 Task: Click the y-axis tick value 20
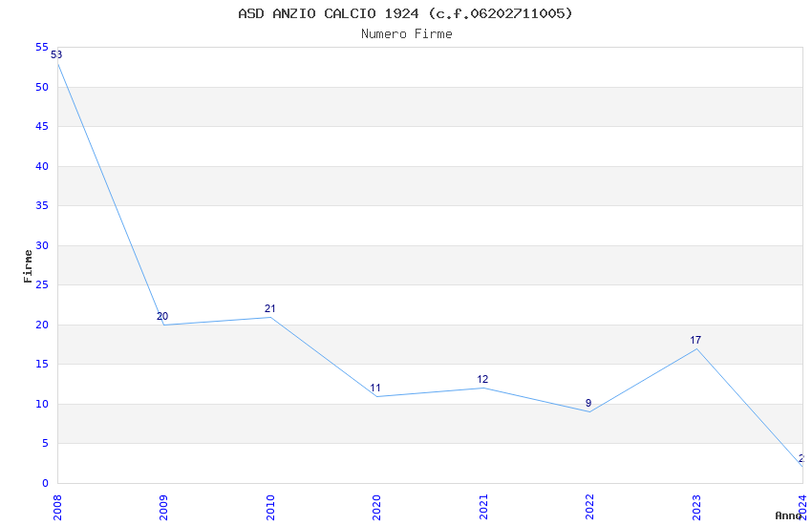[42, 325]
